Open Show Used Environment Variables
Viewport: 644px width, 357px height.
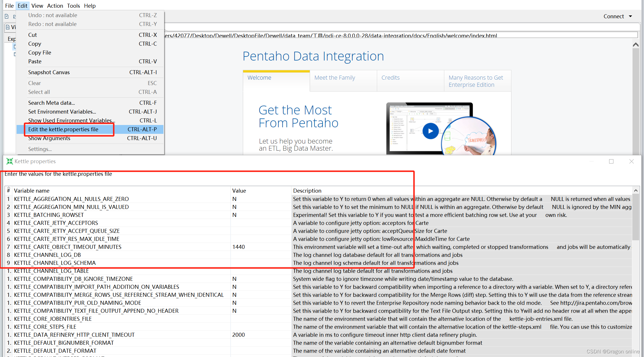coord(72,120)
